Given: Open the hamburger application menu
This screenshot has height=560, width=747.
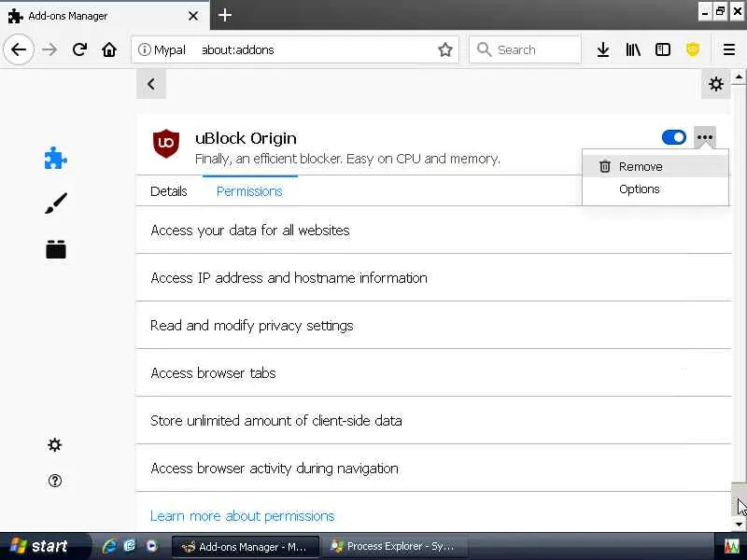Looking at the screenshot, I should tap(729, 49).
